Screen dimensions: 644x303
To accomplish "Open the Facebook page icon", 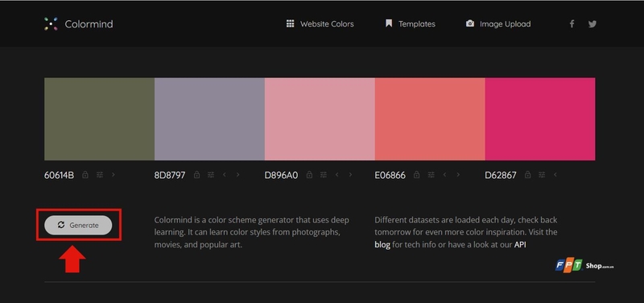I will (572, 24).
